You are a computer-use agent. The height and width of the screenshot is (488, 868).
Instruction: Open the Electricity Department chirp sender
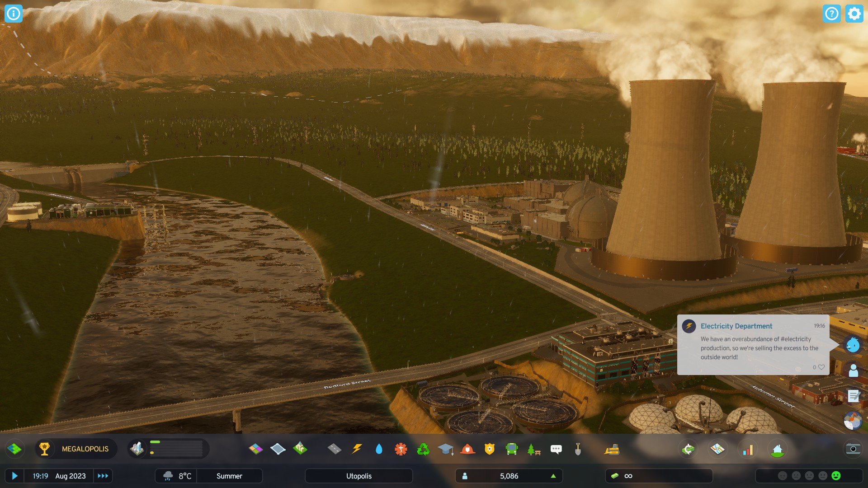736,326
